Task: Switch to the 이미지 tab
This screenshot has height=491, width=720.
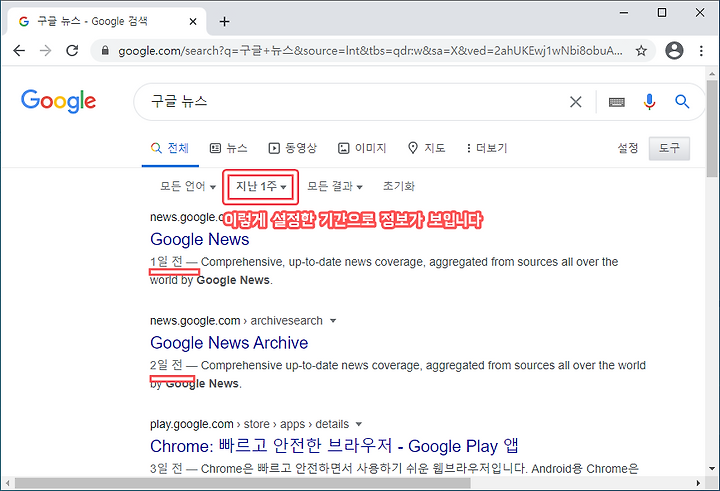Action: 362,148
